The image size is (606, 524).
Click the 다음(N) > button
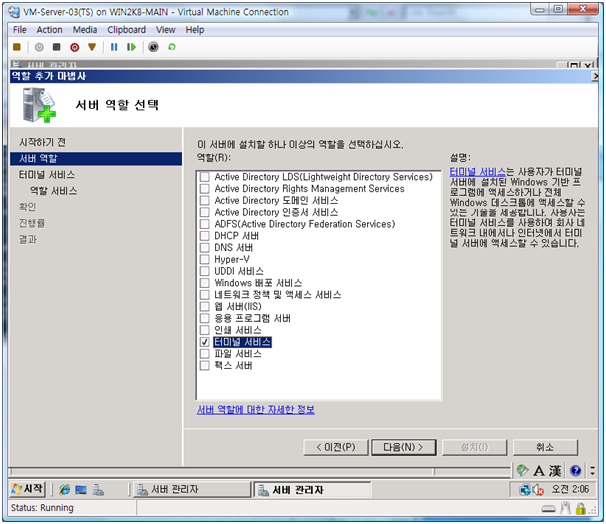[404, 447]
